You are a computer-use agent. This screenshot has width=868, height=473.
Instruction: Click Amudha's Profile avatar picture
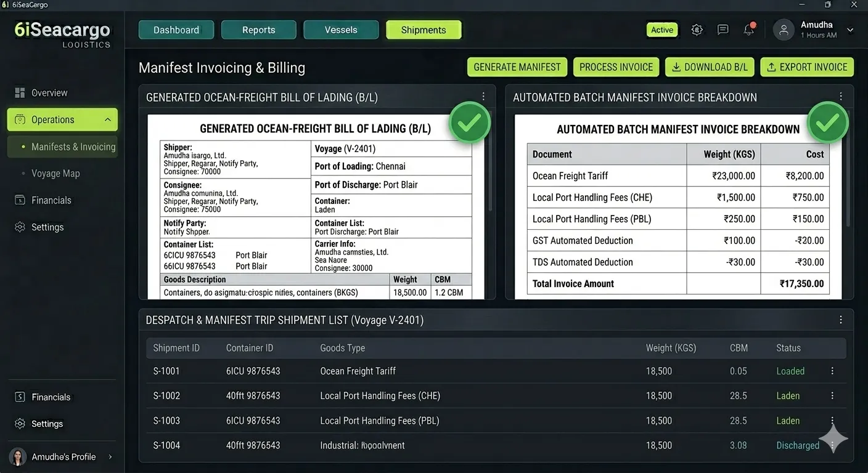pyautogui.click(x=18, y=456)
